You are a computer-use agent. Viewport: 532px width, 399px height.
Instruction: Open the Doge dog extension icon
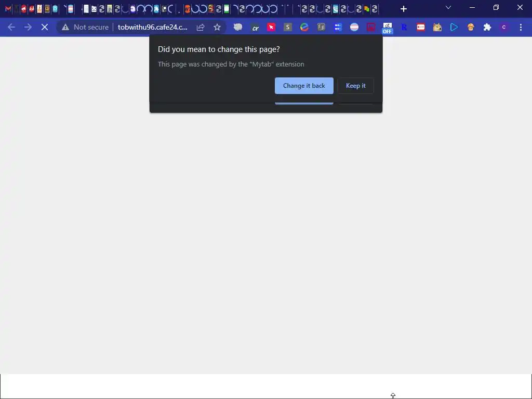click(437, 27)
